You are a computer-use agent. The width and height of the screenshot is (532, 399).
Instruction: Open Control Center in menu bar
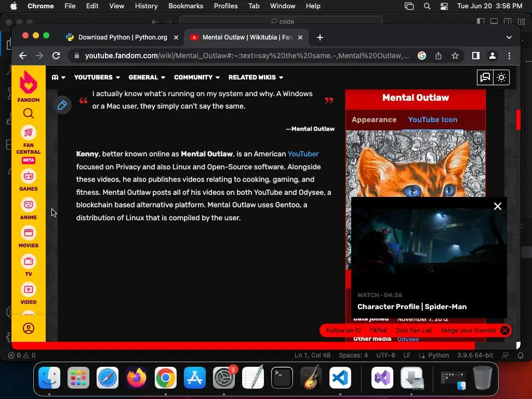[444, 6]
